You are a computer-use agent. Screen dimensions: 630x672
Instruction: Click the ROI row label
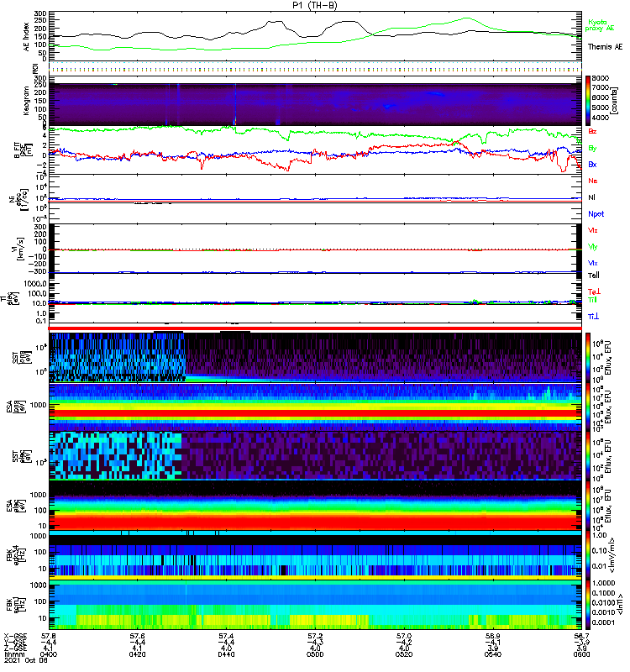[35, 68]
